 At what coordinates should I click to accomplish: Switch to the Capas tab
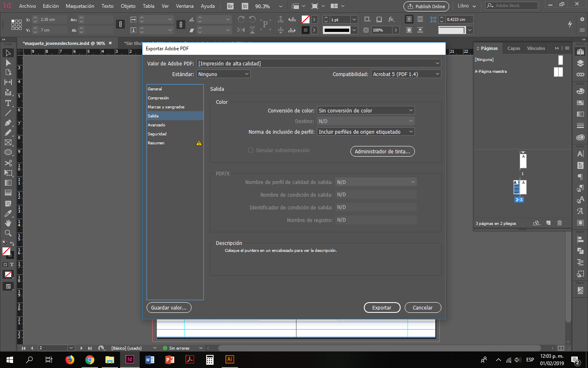click(514, 48)
